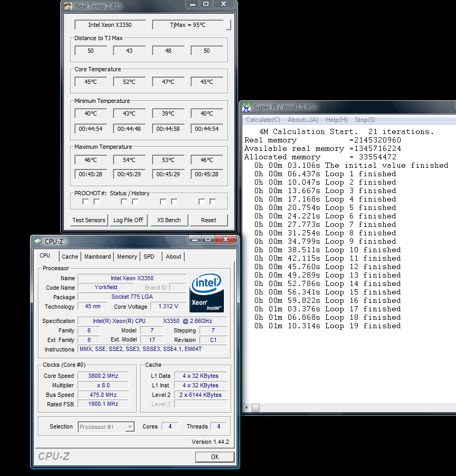Viewport: 456px width, 476px height.
Task: Close the CPU-Z window
Action: (225, 240)
